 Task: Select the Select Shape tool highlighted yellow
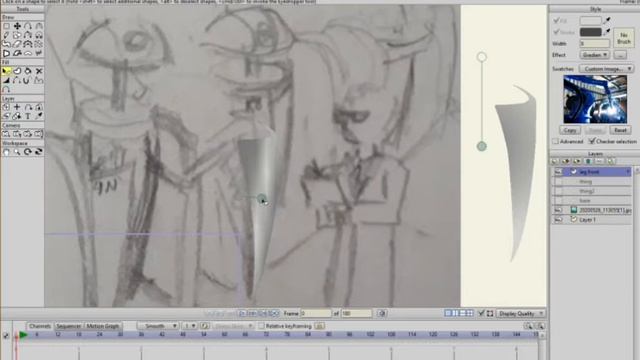(6, 71)
